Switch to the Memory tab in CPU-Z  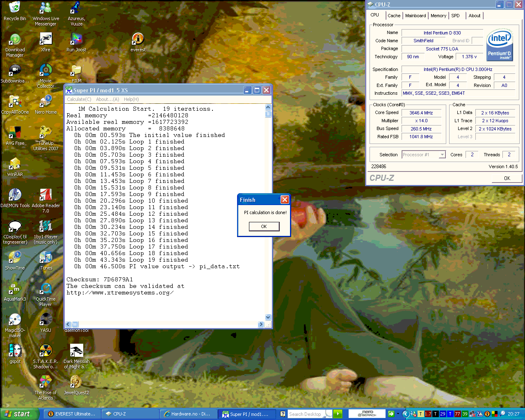click(438, 16)
